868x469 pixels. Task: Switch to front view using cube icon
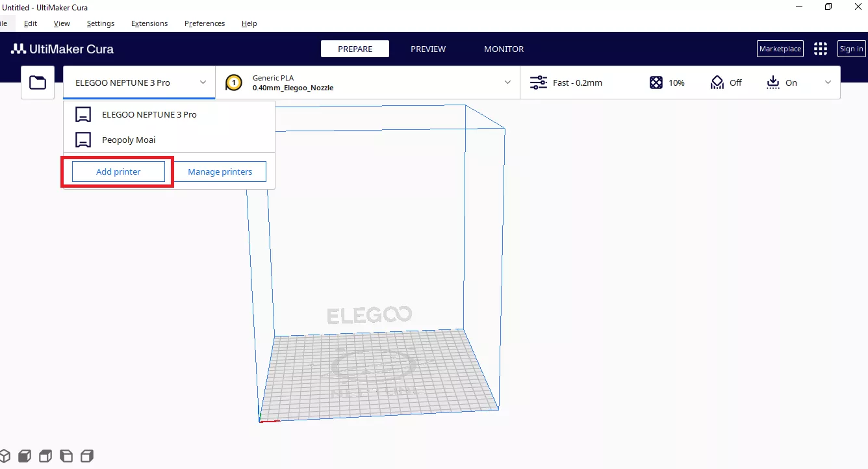[x=24, y=455]
